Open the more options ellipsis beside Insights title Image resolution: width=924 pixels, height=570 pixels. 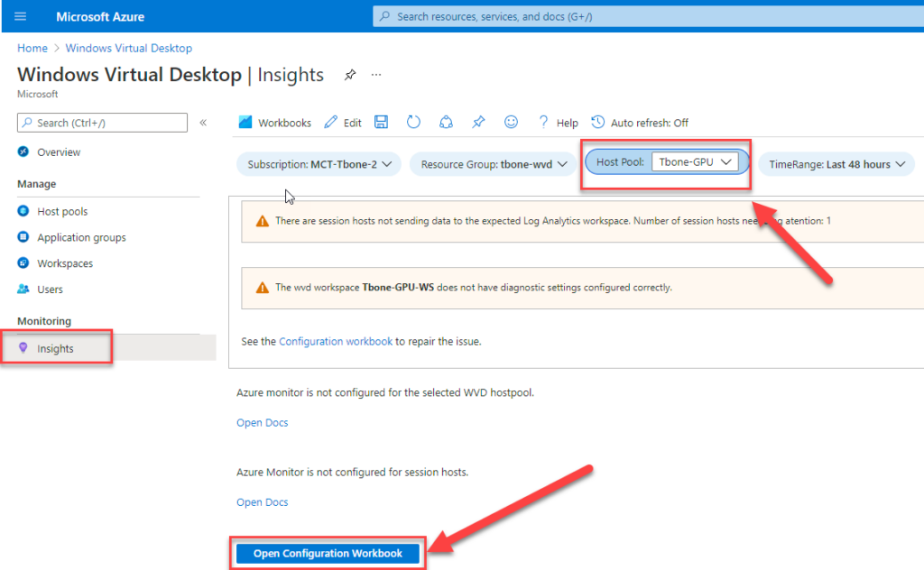(x=376, y=75)
